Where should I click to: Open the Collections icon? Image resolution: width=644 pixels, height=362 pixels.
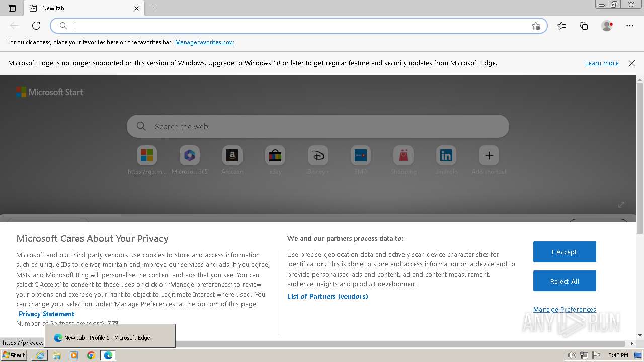click(x=584, y=26)
